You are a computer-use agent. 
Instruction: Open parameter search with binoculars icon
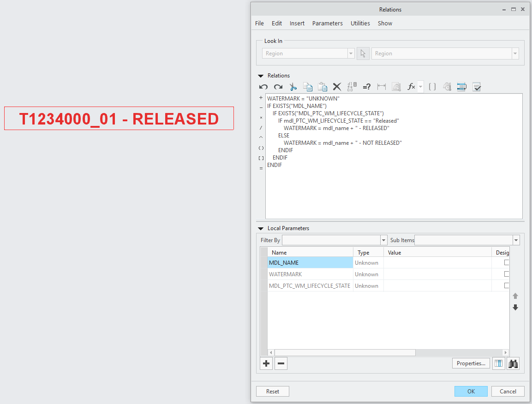(513, 363)
